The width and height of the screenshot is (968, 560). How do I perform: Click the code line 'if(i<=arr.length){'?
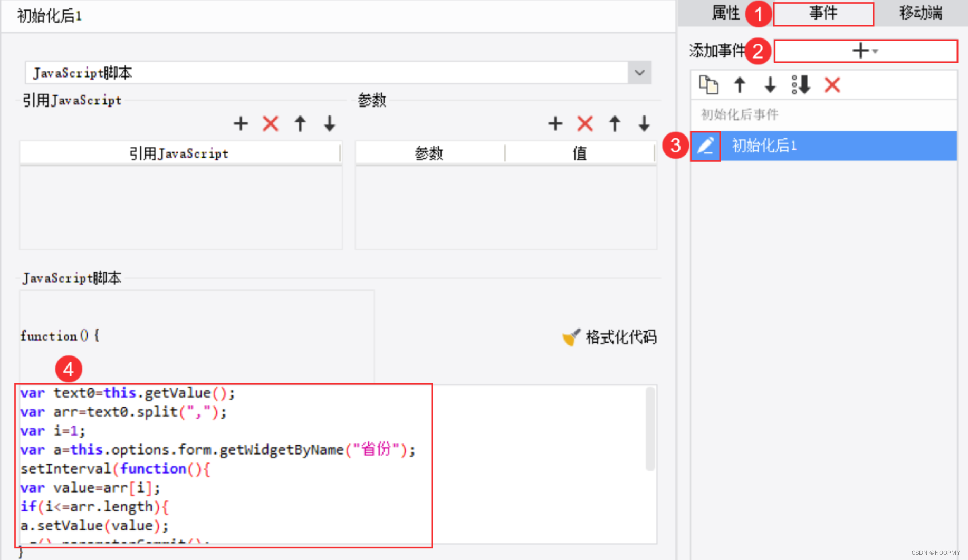[x=95, y=507]
